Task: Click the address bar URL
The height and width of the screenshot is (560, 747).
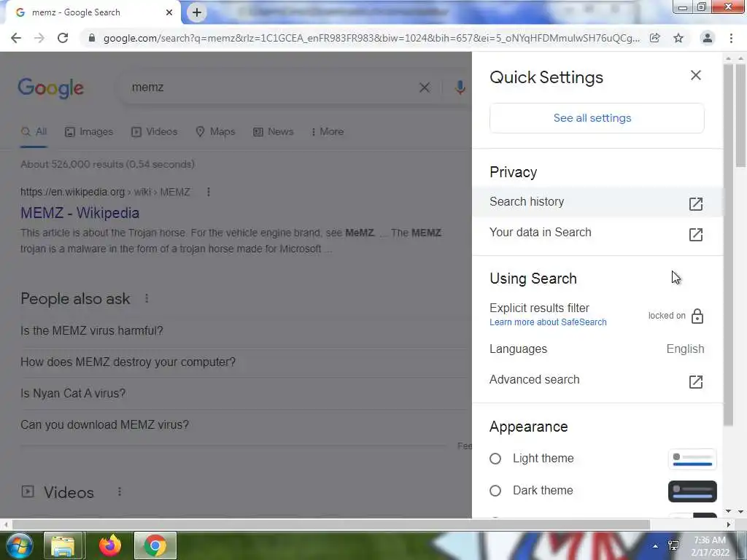Action: click(x=371, y=38)
